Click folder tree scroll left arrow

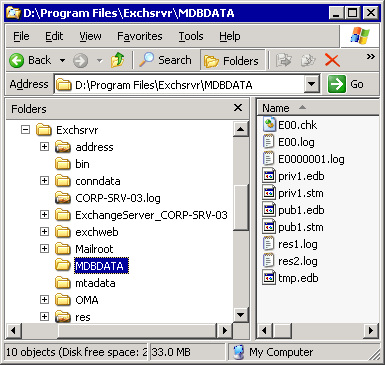pos(14,330)
